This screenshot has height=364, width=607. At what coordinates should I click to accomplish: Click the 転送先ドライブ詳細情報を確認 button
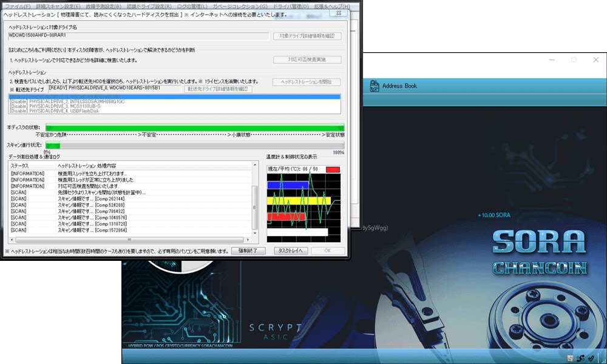(x=218, y=89)
